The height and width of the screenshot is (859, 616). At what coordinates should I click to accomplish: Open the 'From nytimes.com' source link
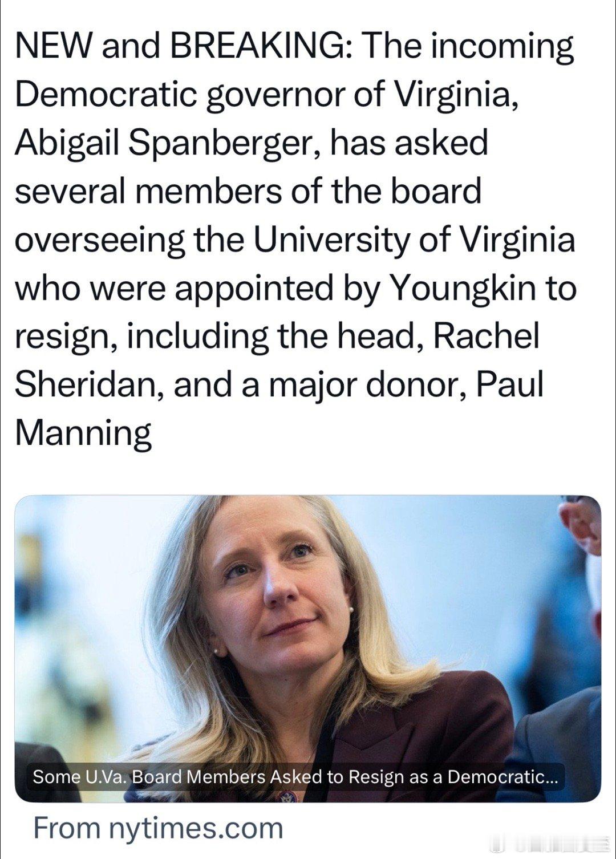[x=158, y=828]
